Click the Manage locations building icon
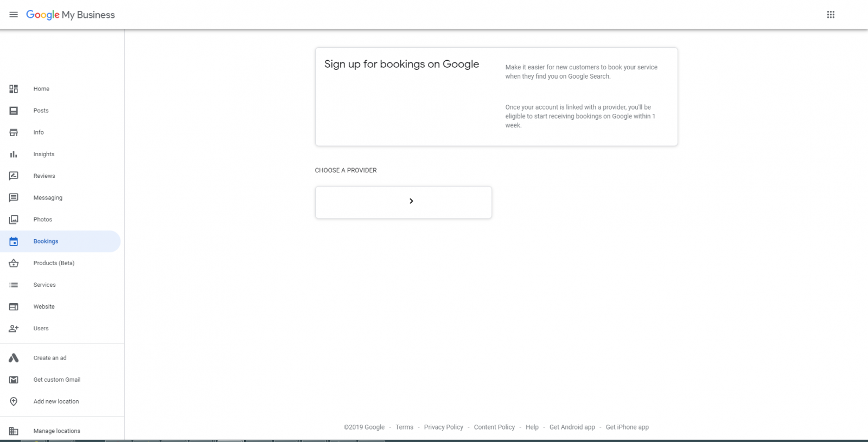 (14, 431)
